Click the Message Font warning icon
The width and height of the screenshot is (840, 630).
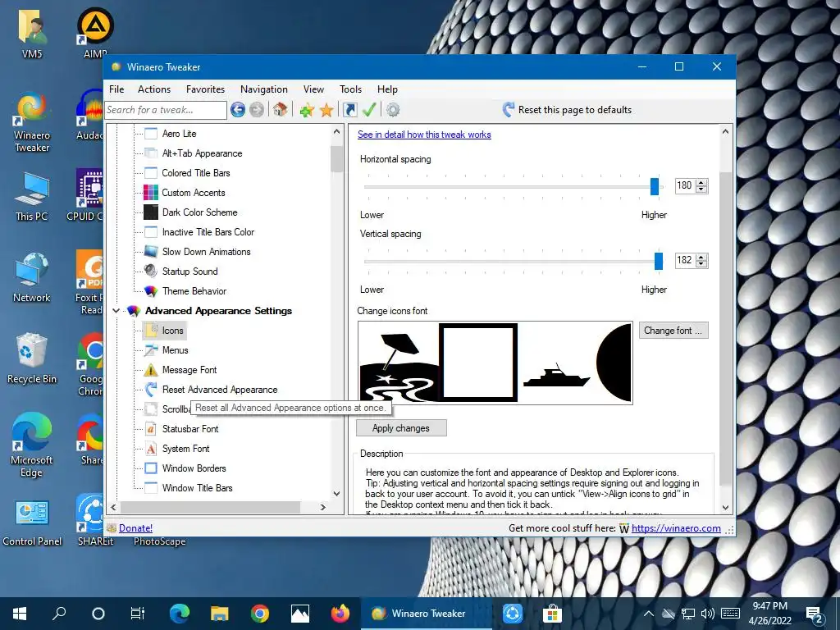click(151, 370)
